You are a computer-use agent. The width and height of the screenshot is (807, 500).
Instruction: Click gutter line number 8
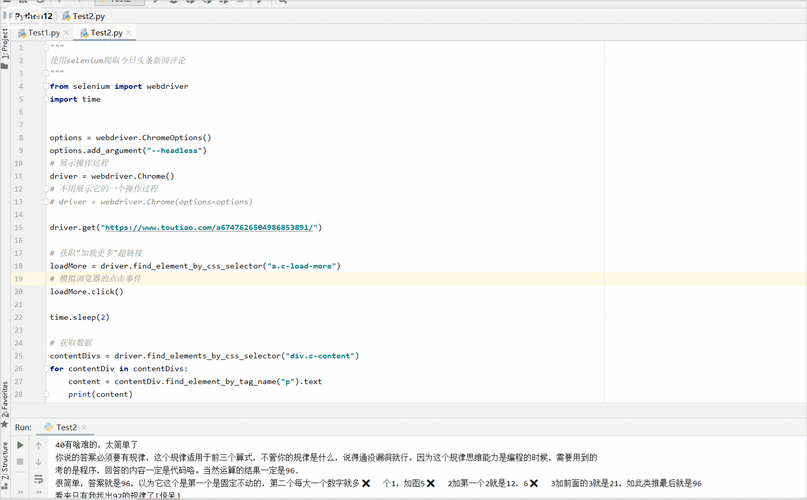click(x=21, y=137)
